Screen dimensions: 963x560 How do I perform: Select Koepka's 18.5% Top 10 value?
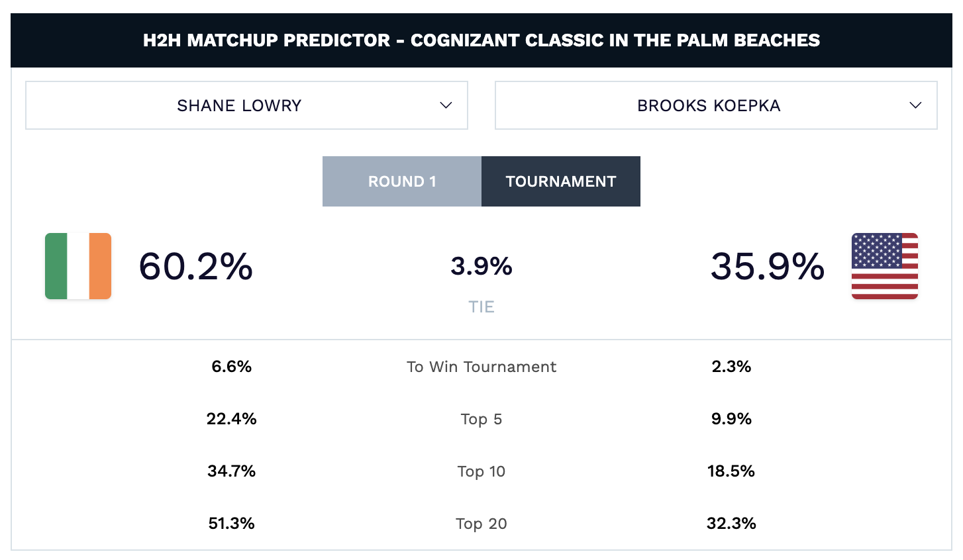[731, 471]
